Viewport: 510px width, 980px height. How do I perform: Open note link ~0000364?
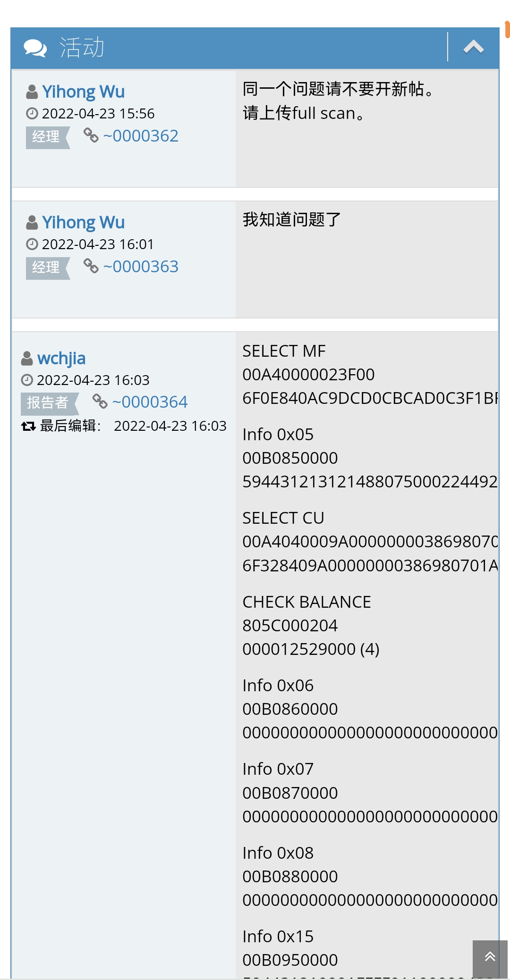(x=150, y=402)
